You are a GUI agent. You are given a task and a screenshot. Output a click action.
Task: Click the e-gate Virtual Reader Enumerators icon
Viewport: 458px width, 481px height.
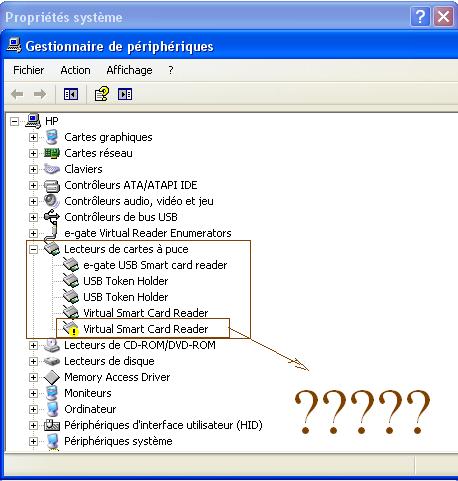click(52, 233)
